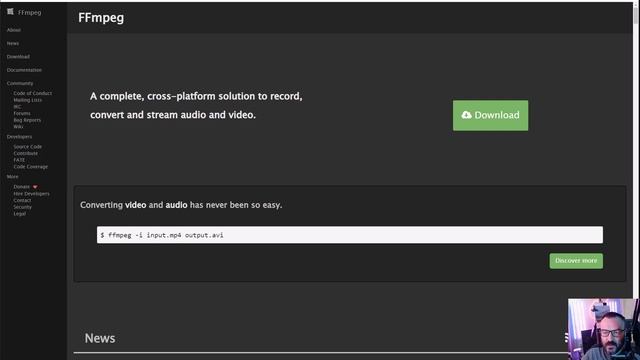Select the Community sidebar section
This screenshot has width=640, height=360.
[x=20, y=83]
